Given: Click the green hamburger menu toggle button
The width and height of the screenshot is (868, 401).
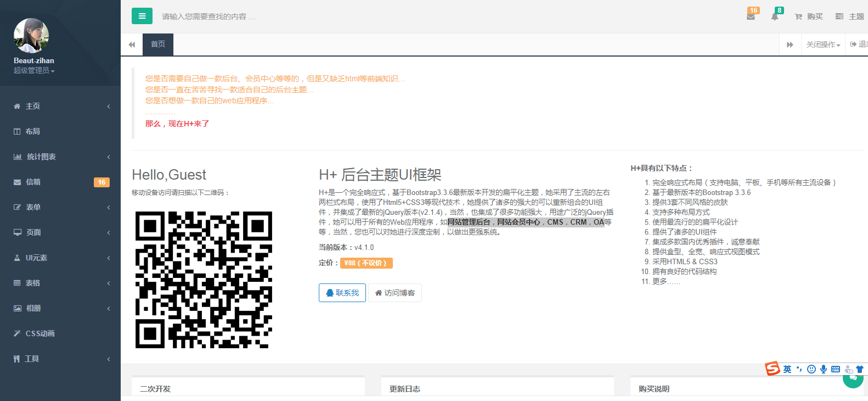Looking at the screenshot, I should point(142,16).
